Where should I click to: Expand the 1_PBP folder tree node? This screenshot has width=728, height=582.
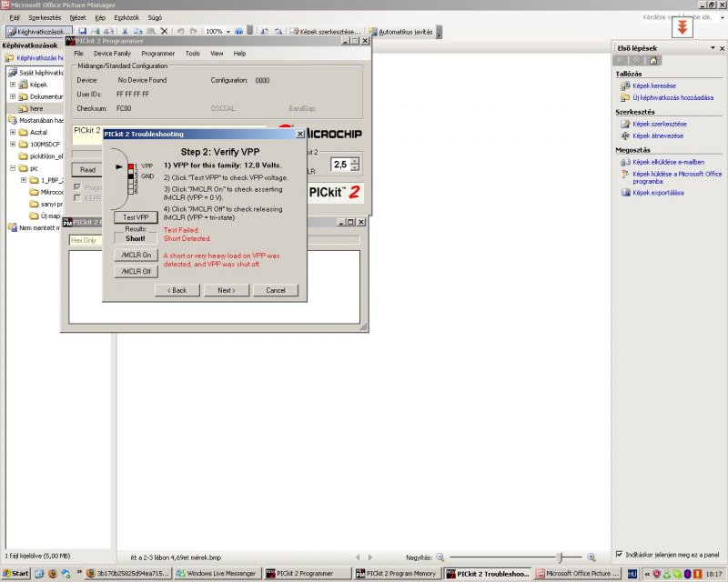tap(24, 180)
